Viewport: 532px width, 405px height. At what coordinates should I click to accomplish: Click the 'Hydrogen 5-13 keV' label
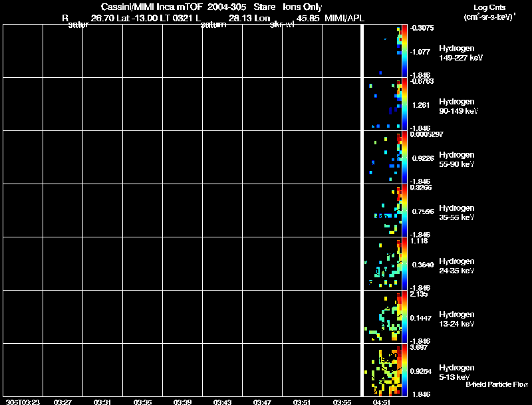tap(457, 372)
